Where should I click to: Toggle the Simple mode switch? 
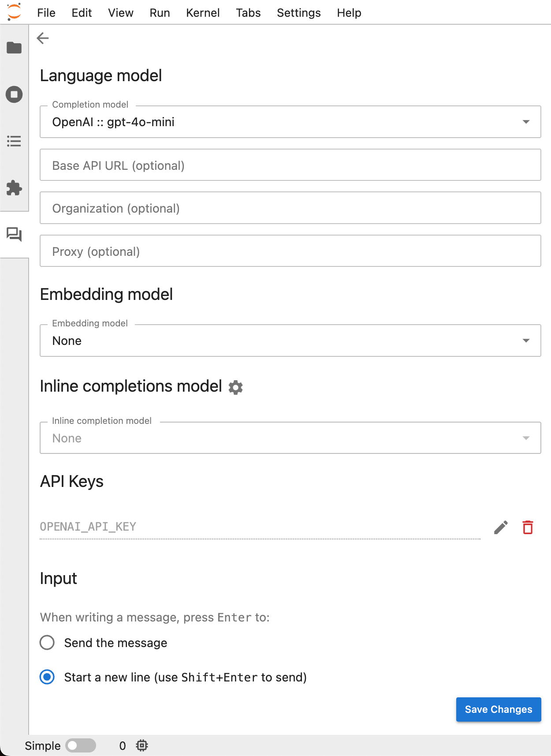(81, 745)
